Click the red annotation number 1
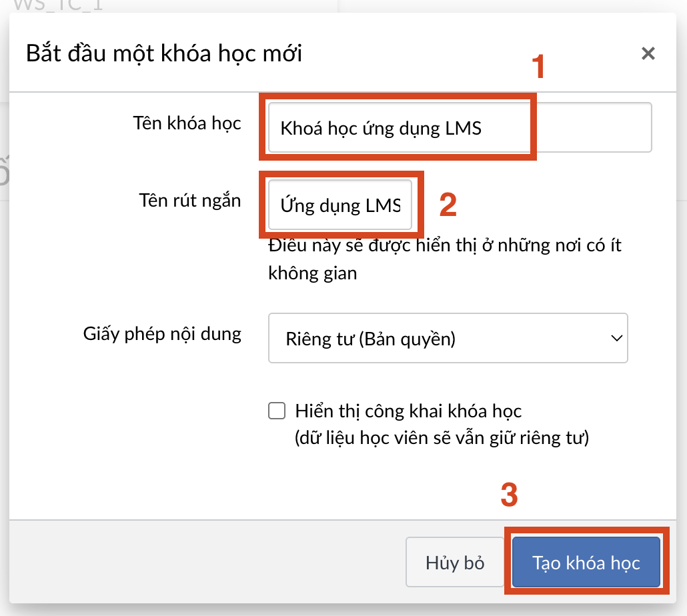 pyautogui.click(x=538, y=67)
